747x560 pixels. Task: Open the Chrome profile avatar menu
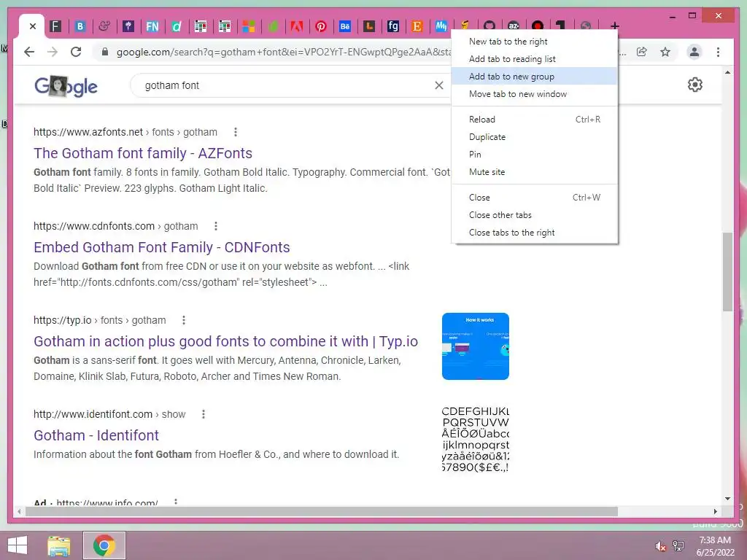(694, 52)
